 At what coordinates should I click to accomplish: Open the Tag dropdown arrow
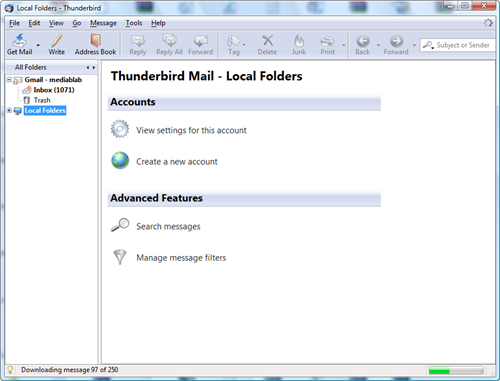(244, 45)
